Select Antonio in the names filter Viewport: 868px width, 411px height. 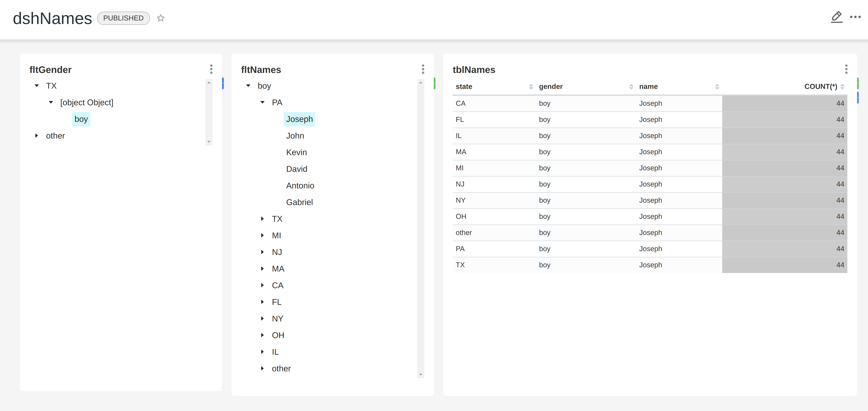[x=300, y=186]
